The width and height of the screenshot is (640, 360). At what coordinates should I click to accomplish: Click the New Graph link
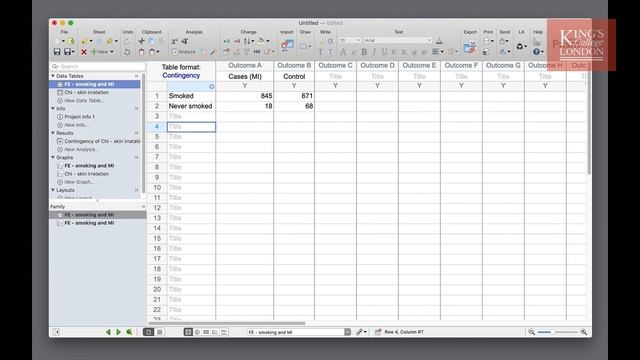[x=79, y=182]
